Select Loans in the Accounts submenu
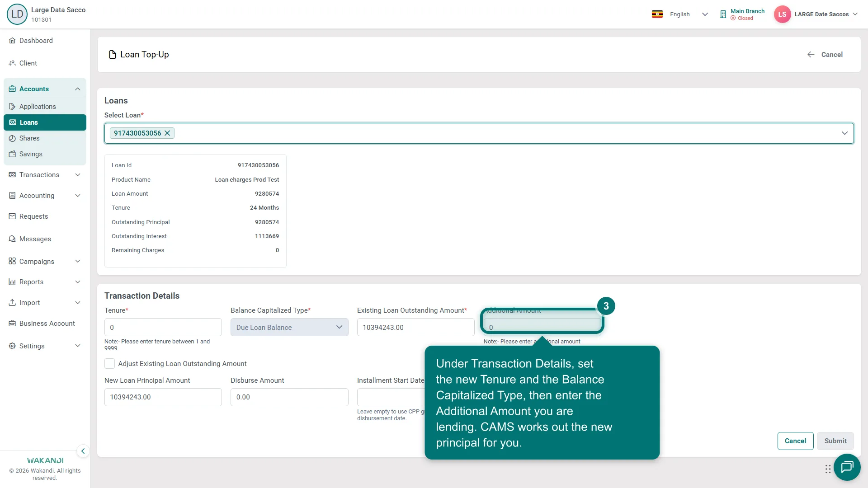 (45, 122)
